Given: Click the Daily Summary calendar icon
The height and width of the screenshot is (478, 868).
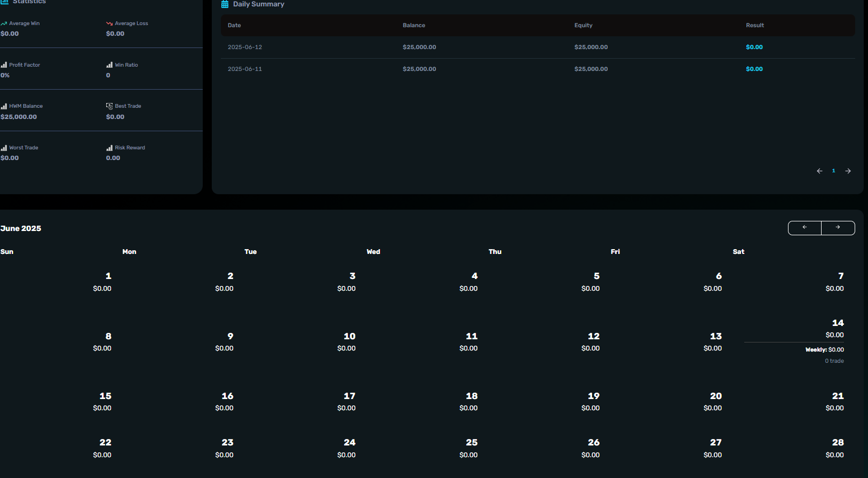Looking at the screenshot, I should [x=225, y=4].
